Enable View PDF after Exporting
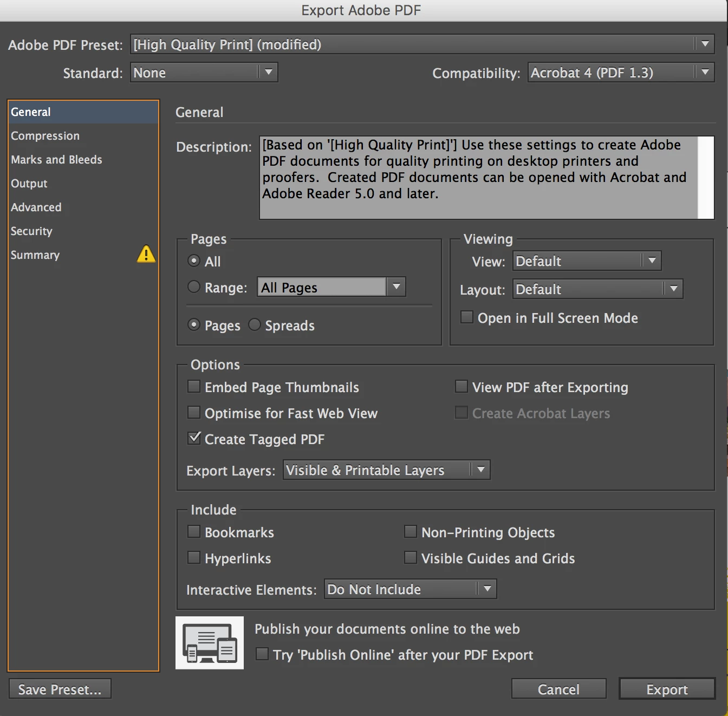This screenshot has height=716, width=728. click(461, 386)
